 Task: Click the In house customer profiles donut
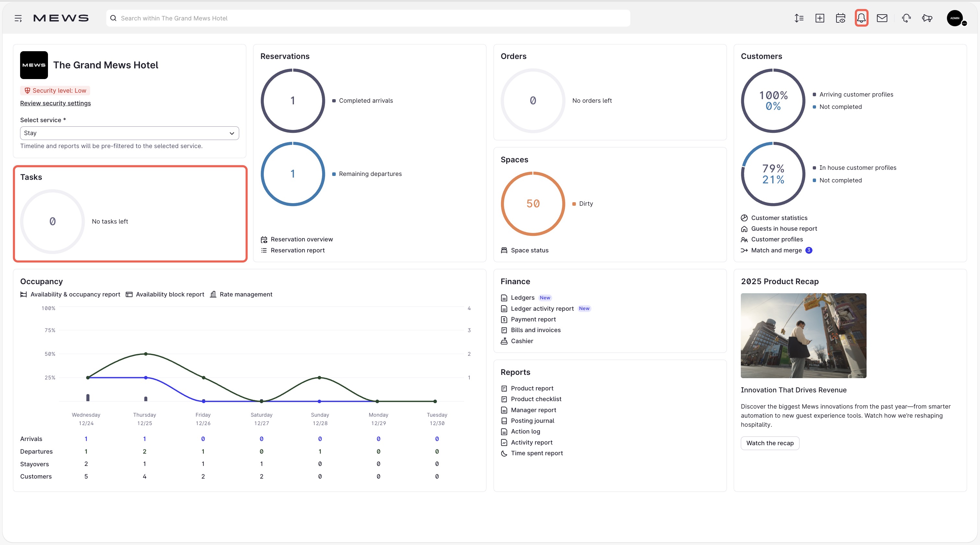click(773, 174)
